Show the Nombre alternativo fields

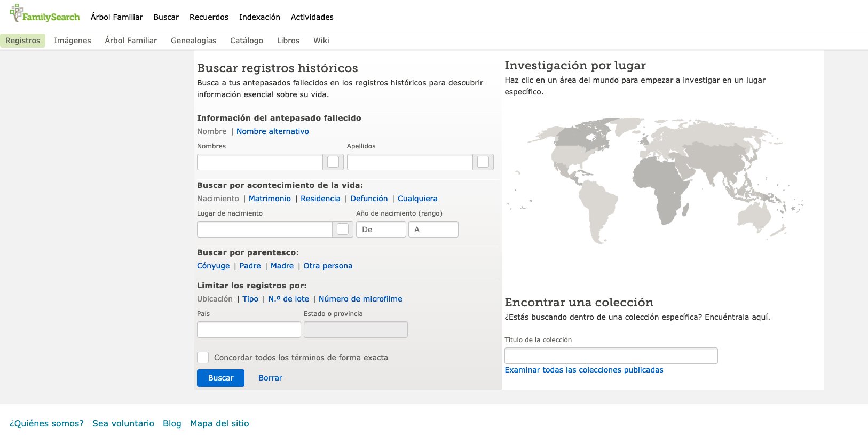[272, 131]
